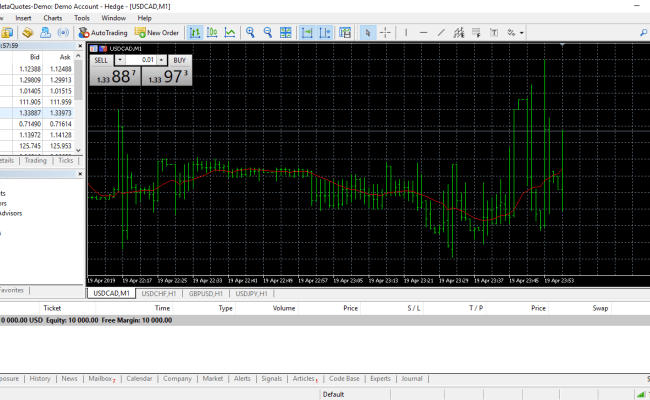The image size is (650, 400).
Task: Switch to USDJPY,H1 chart tab
Action: (x=251, y=293)
